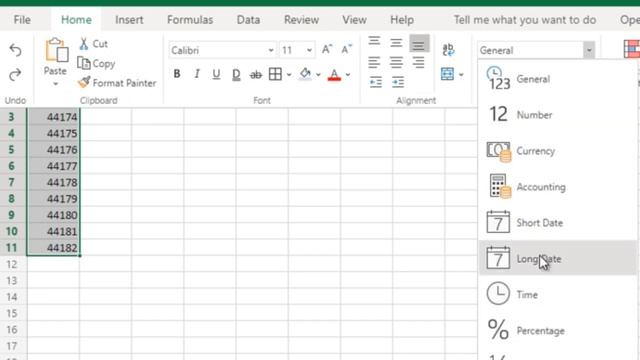Image resolution: width=640 pixels, height=360 pixels.
Task: Decrease font size with smaller A icon
Action: pyautogui.click(x=346, y=50)
